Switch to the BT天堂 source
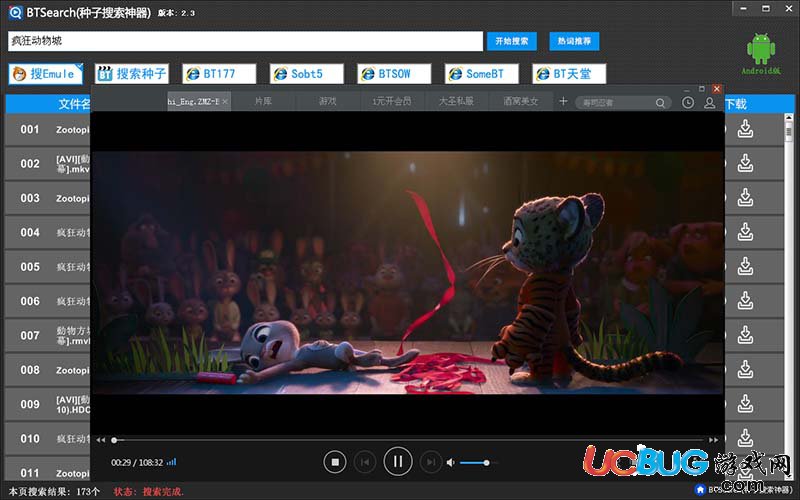The width and height of the screenshot is (800, 500). pyautogui.click(x=569, y=73)
